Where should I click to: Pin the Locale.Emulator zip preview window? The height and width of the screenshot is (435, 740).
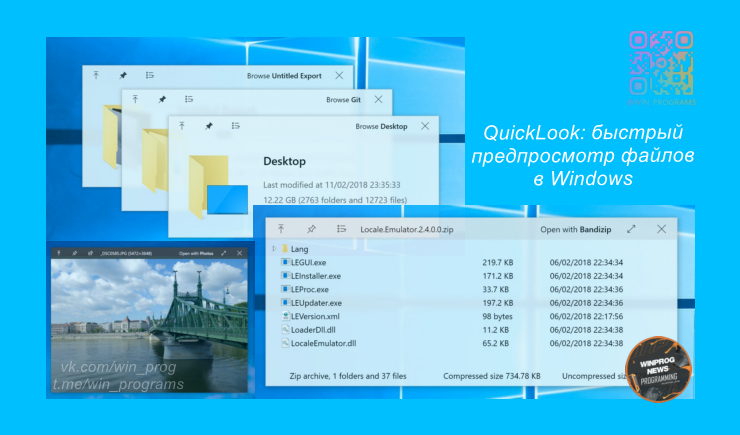click(x=311, y=229)
